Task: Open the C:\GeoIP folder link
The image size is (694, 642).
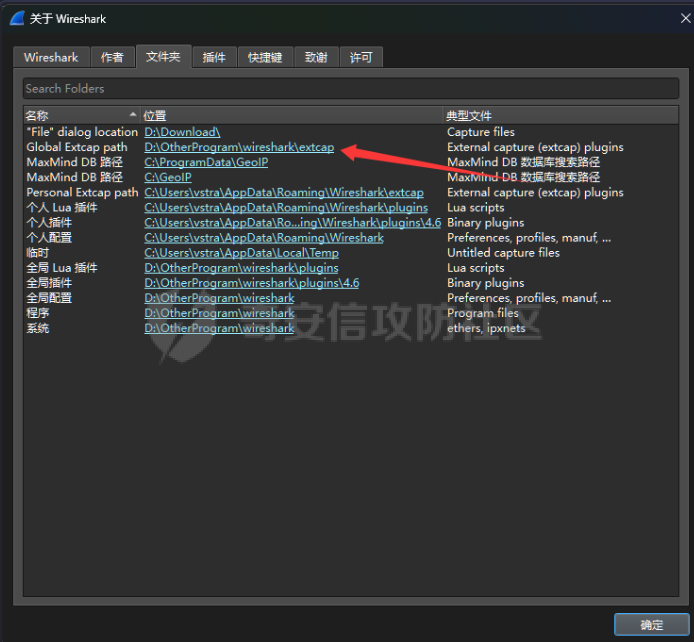Action: coord(168,177)
